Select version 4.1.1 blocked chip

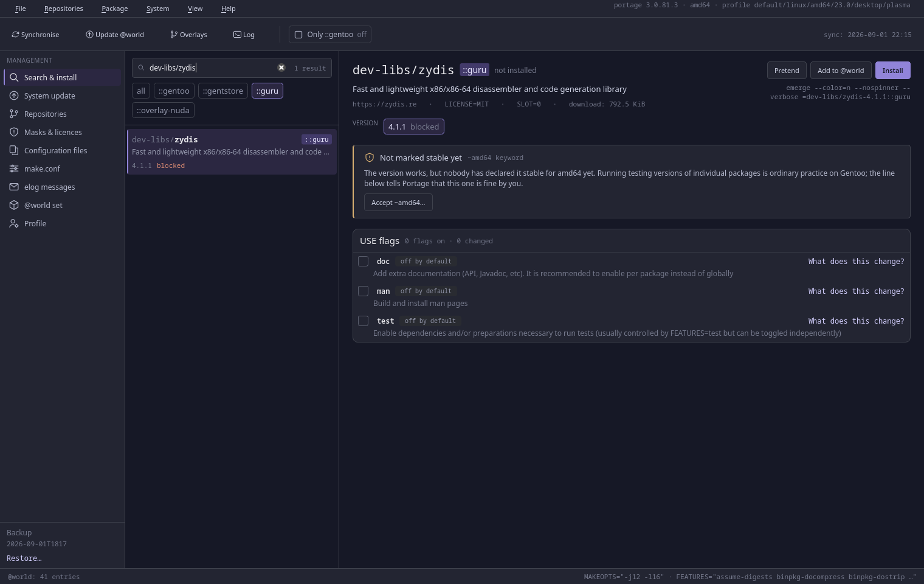pos(414,127)
